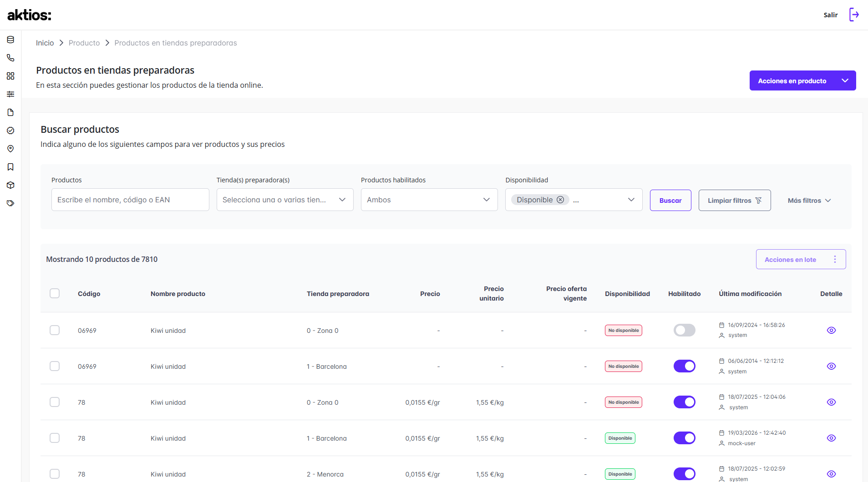This screenshot has width=868, height=482.
Task: View details of code 78 Zona 0 row
Action: [x=831, y=402]
